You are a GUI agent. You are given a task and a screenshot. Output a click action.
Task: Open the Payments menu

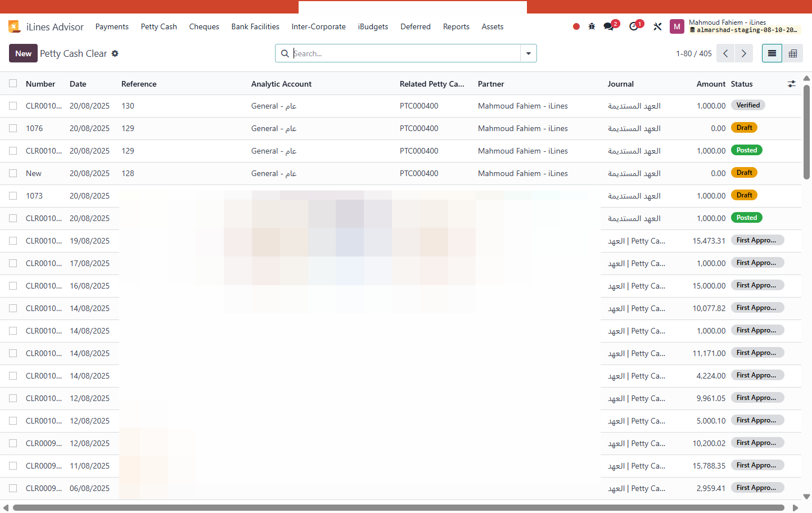point(112,26)
